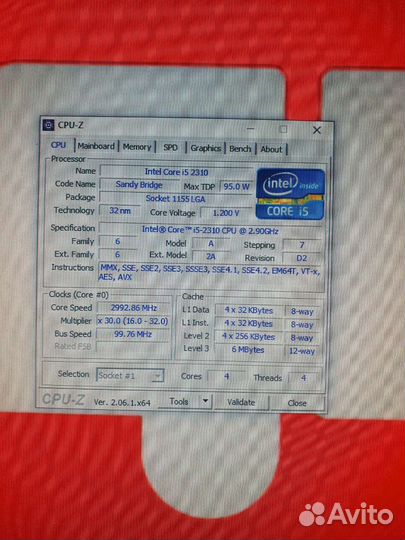Click the Intel Core i5 logo
The width and height of the screenshot is (405, 540).
(x=290, y=194)
